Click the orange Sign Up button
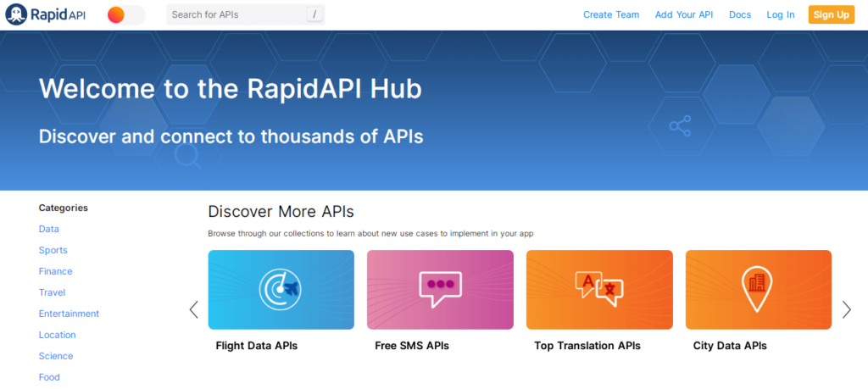868x389 pixels. (831, 15)
